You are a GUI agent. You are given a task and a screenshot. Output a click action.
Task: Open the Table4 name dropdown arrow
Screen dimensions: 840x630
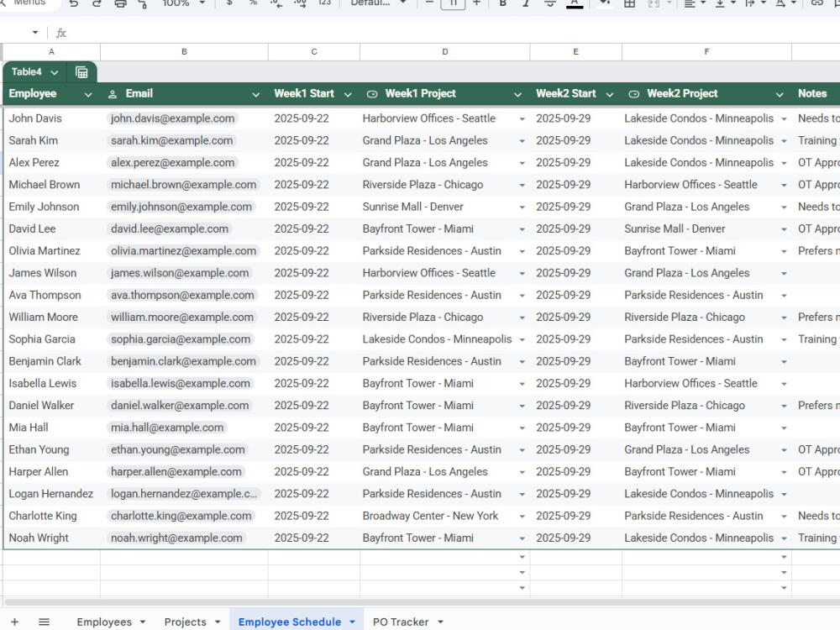pyautogui.click(x=54, y=72)
